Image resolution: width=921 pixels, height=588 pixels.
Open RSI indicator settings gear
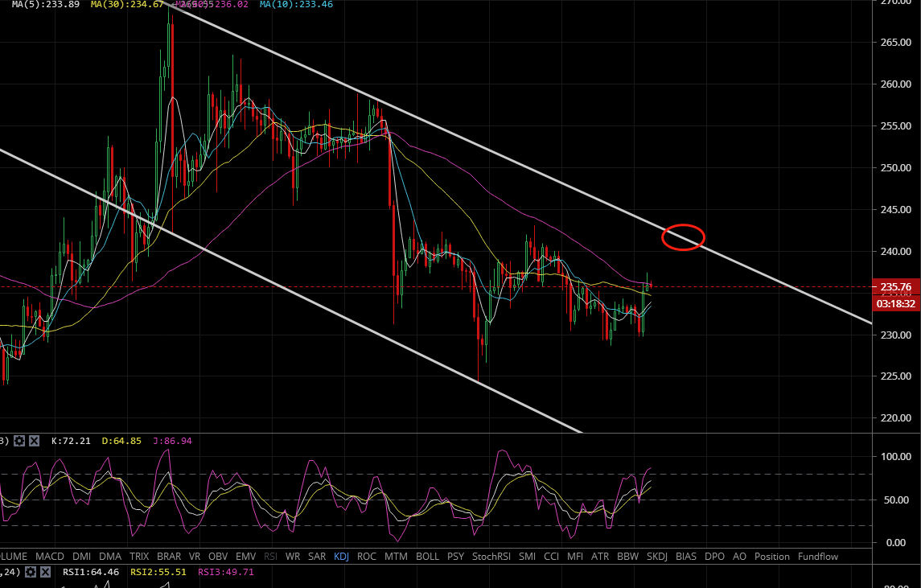coord(31,572)
